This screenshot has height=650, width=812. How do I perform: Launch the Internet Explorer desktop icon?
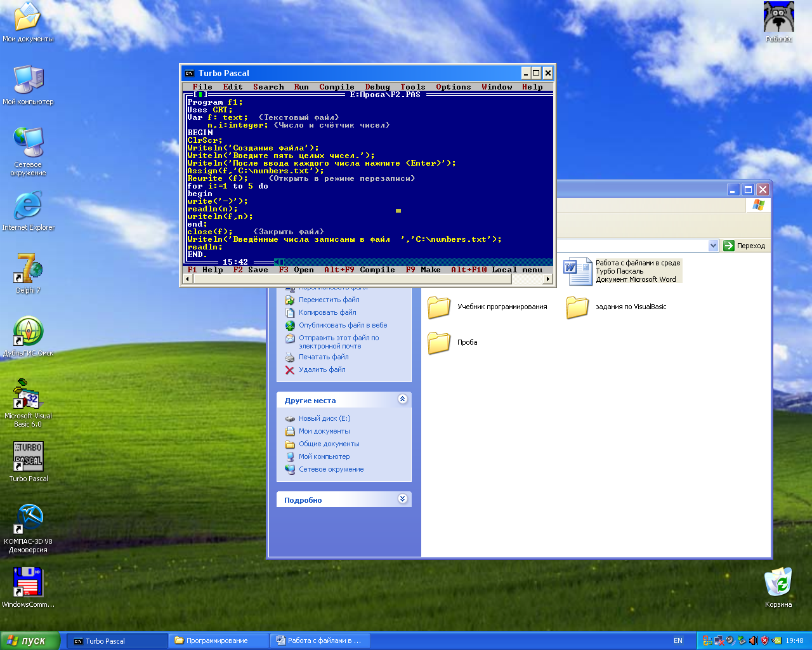pyautogui.click(x=28, y=211)
